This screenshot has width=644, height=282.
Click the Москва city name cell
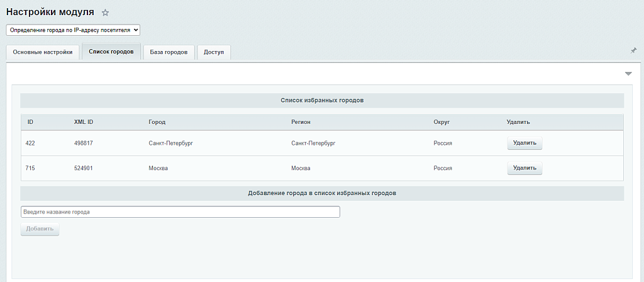tap(158, 169)
